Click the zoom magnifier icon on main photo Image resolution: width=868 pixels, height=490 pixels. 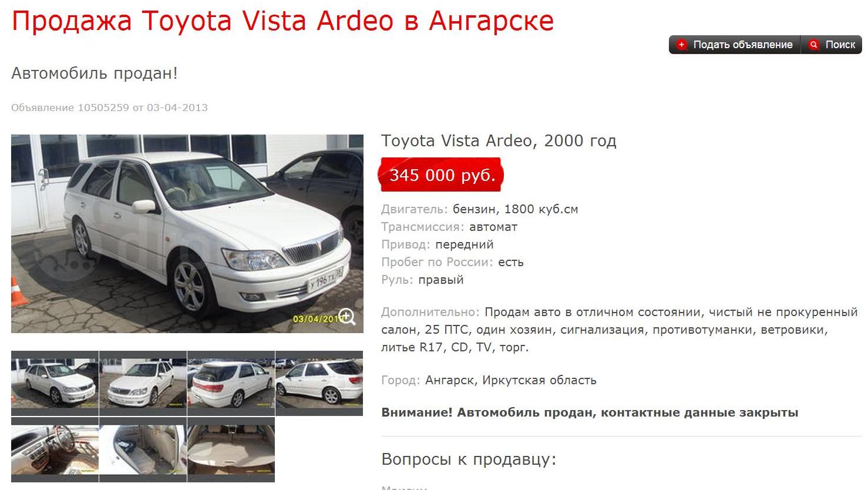[346, 317]
